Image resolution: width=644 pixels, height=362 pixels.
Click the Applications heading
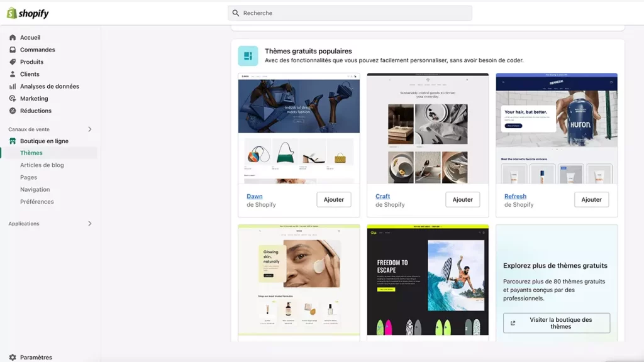click(24, 224)
